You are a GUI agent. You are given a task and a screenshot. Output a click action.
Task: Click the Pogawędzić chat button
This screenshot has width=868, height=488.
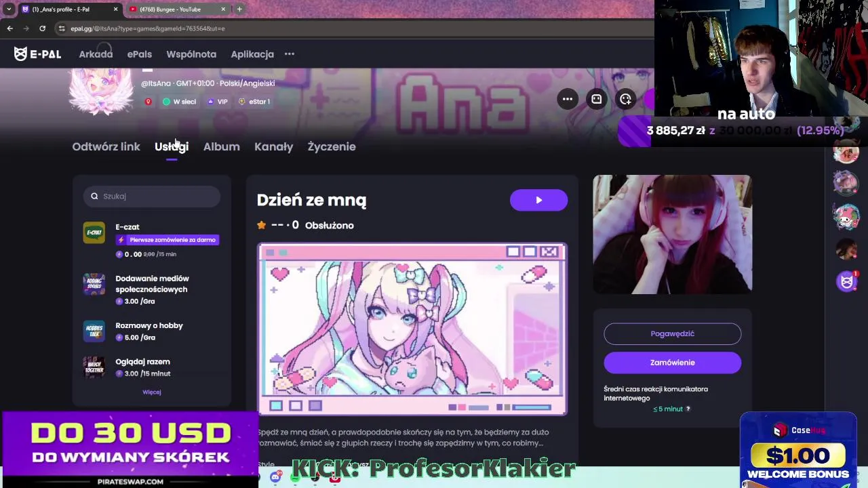pyautogui.click(x=673, y=333)
